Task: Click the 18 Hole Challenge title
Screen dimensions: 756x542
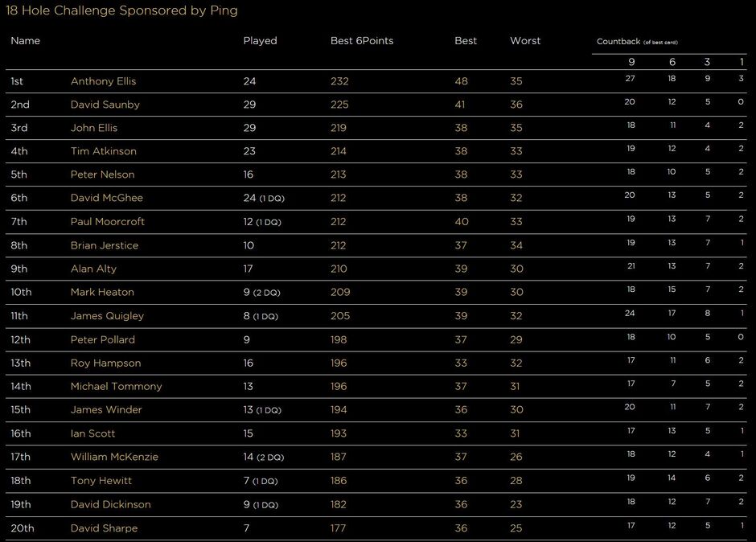Action: [x=121, y=10]
